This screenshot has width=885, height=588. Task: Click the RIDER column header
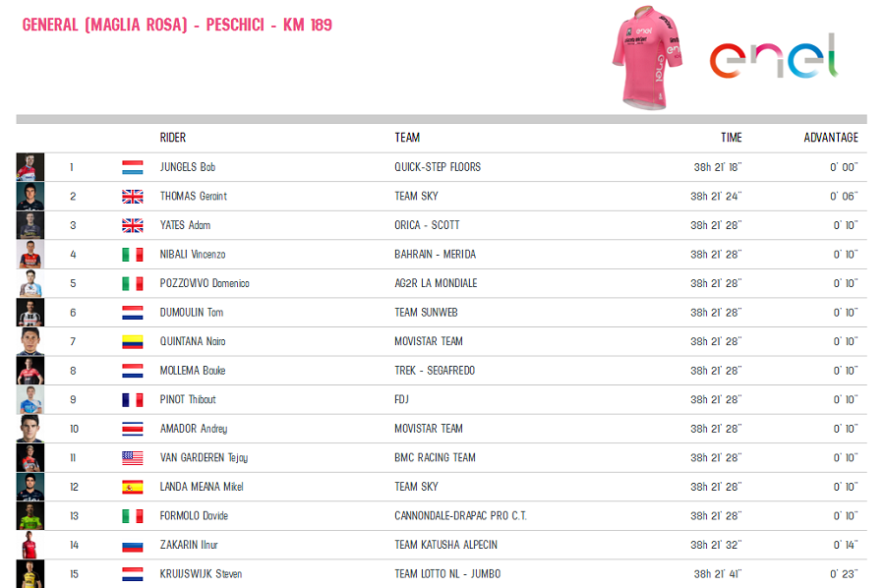click(x=173, y=138)
